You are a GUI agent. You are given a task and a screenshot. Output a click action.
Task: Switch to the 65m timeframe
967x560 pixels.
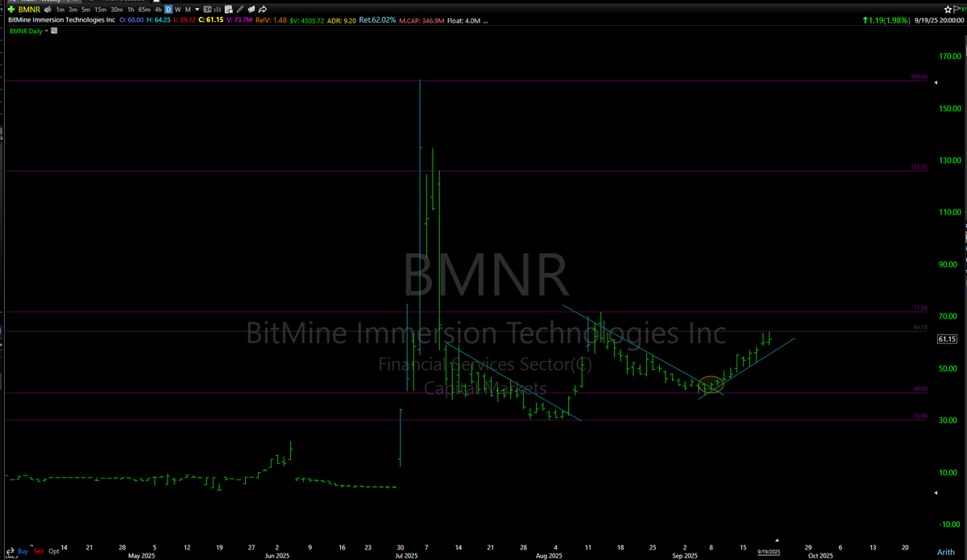[x=144, y=10]
